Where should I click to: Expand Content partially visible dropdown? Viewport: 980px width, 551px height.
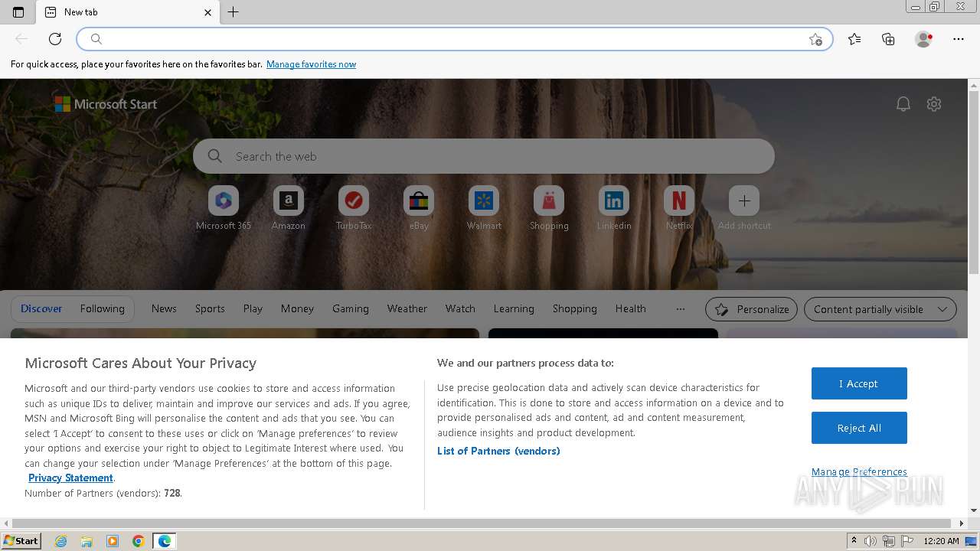point(880,309)
